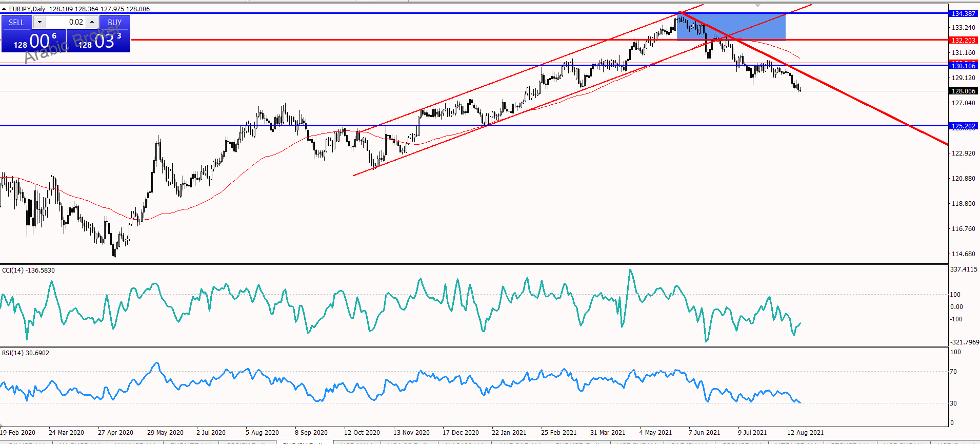Click the current price 128.006 label
980x444 pixels.
click(x=963, y=91)
